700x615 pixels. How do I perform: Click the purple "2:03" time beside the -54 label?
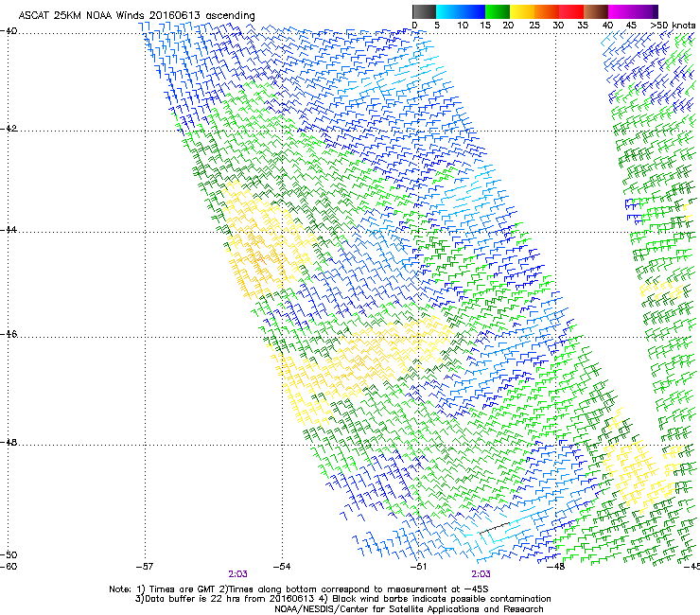coord(238,574)
